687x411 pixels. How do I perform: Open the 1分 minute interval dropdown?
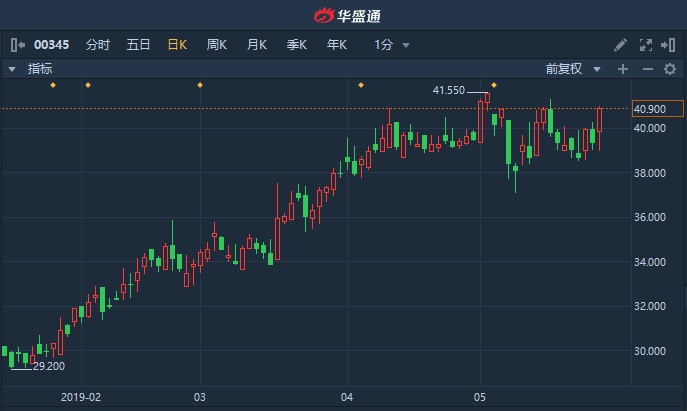click(392, 45)
